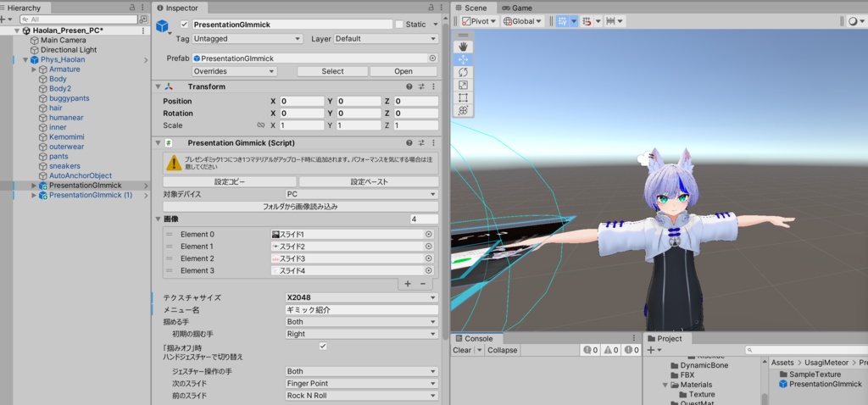868x405 pixels.
Task: Open the Global dropdown in Scene toolbar
Action: [522, 21]
